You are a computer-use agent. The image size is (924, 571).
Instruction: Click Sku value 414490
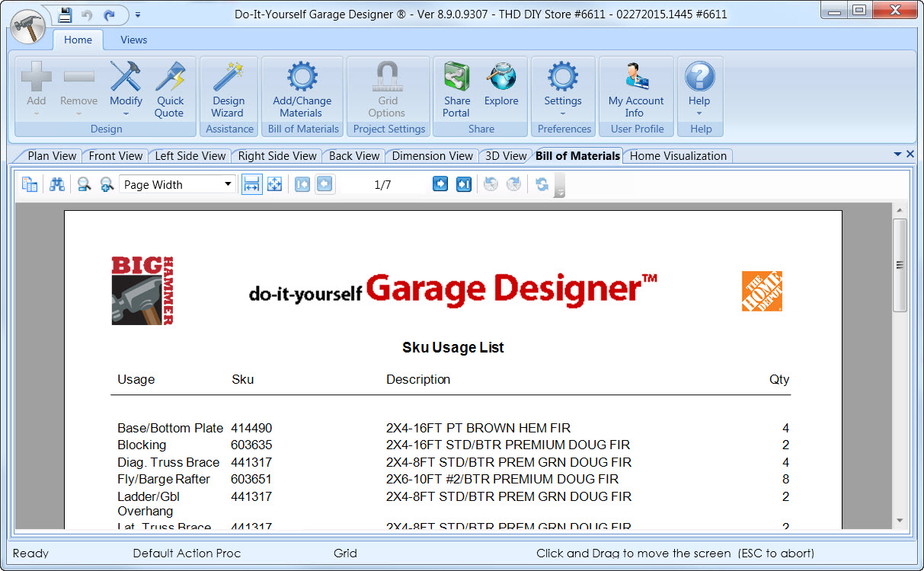251,428
